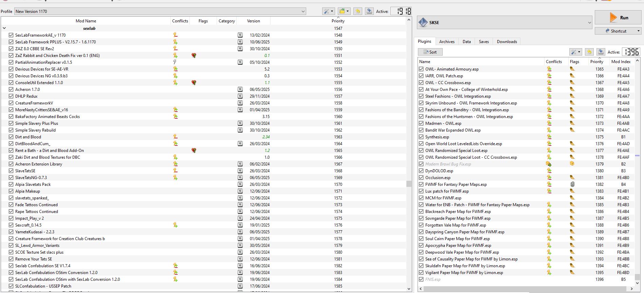The image size is (644, 293).
Task: Click restore backup icon in Plugins panel
Action: click(589, 52)
